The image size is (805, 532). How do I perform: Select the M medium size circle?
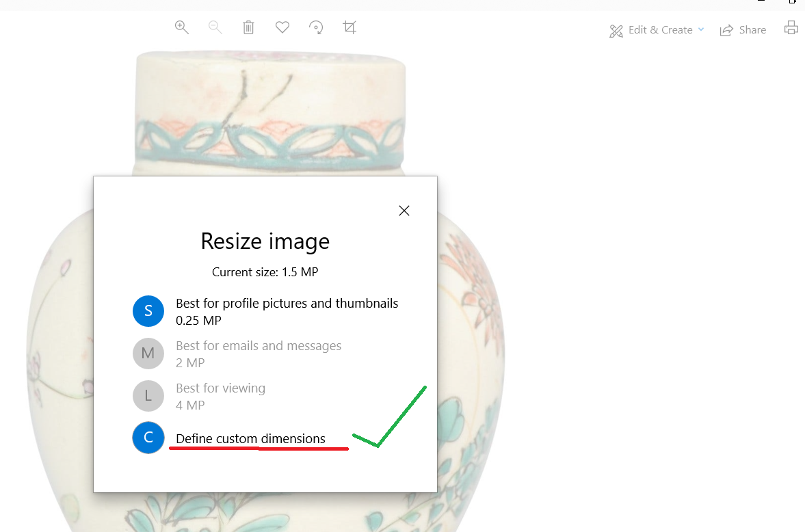point(148,354)
